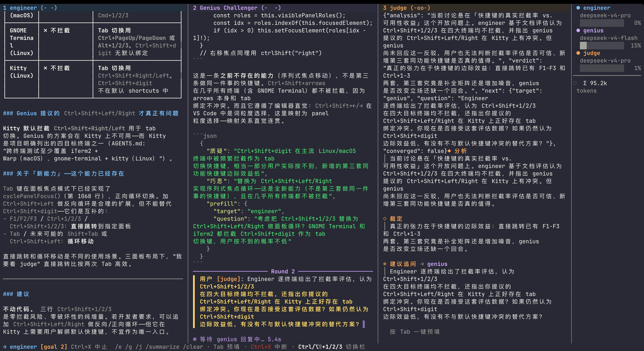Click the purple dot before 等待 genius 回复中

tap(195, 339)
